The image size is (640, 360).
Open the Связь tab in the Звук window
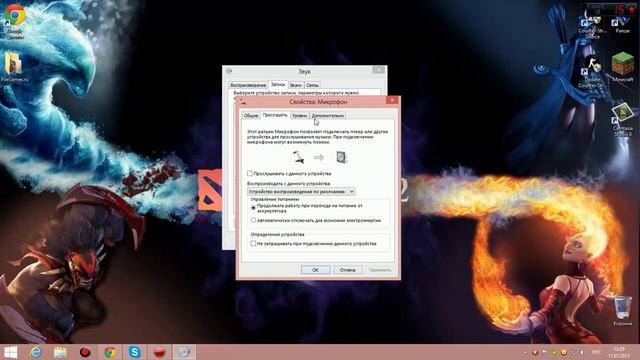(x=312, y=85)
